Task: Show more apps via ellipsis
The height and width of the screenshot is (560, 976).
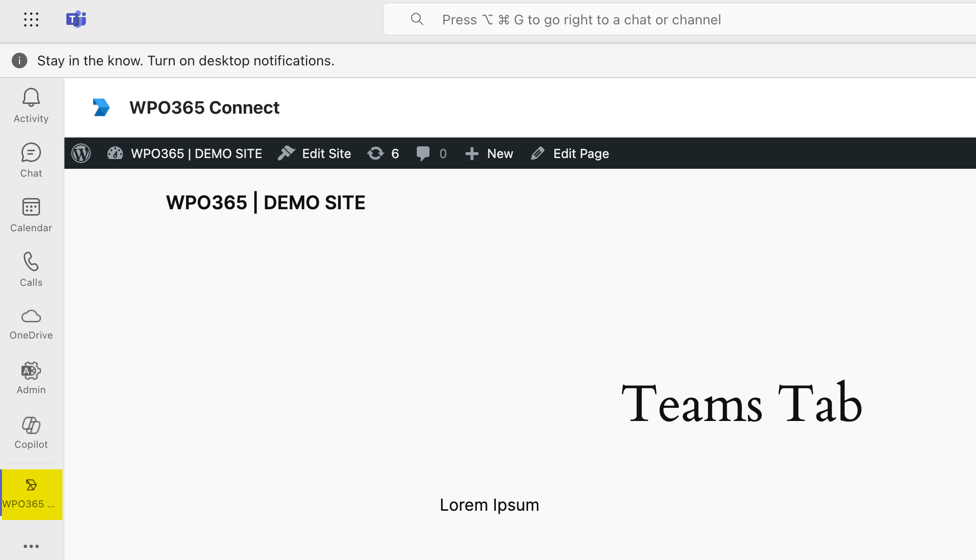Action: [31, 546]
